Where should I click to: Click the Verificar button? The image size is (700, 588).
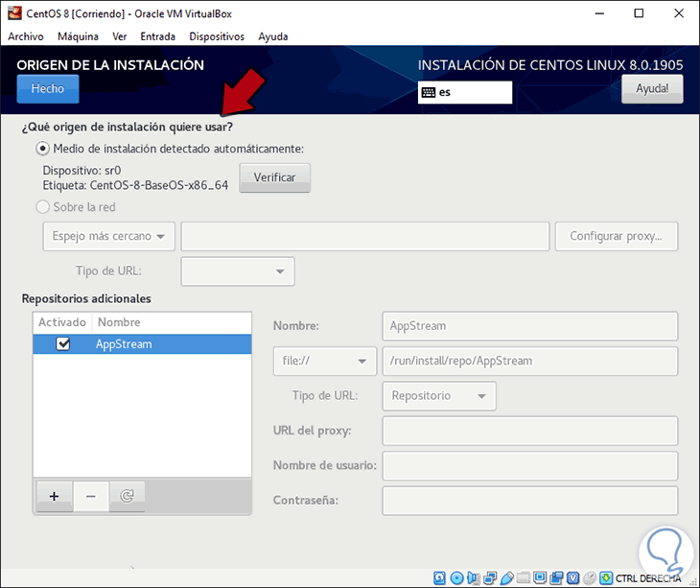tap(274, 177)
